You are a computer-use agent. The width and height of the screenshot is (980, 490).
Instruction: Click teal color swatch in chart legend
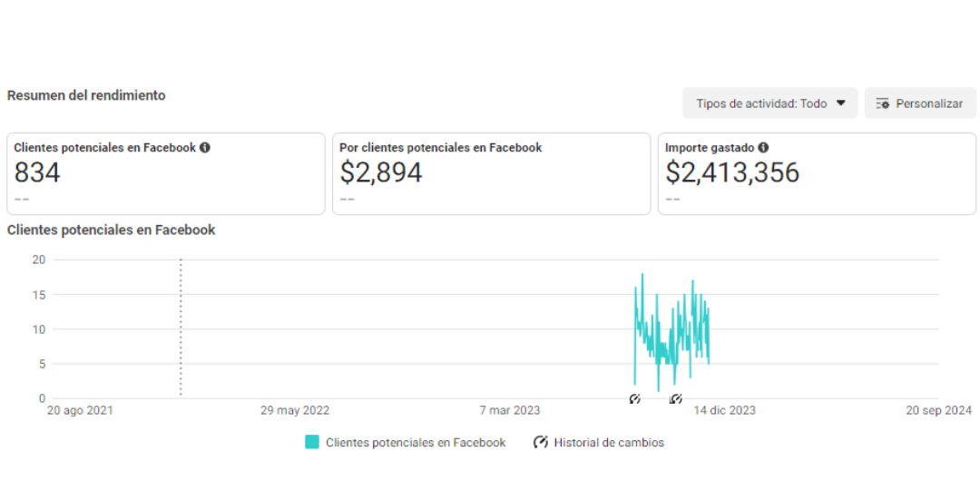pos(312,443)
